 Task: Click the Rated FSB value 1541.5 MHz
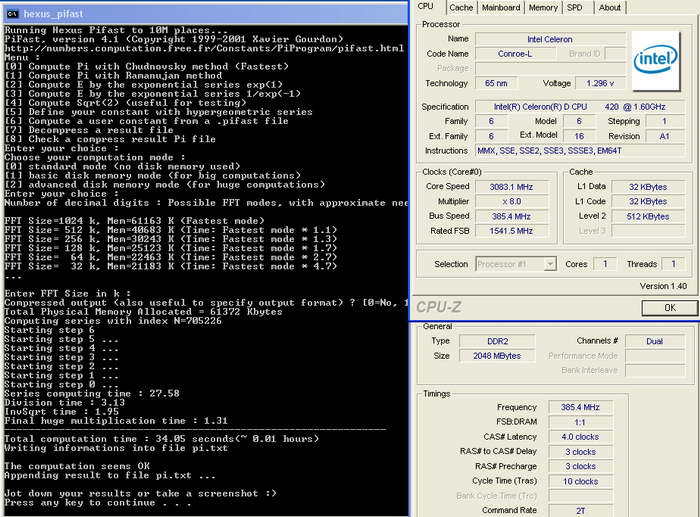(x=511, y=231)
